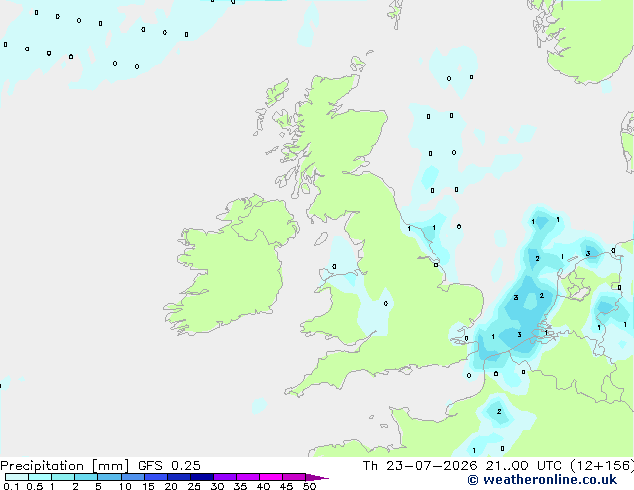Select the 25–30 mm dark navy swatch

[201, 477]
